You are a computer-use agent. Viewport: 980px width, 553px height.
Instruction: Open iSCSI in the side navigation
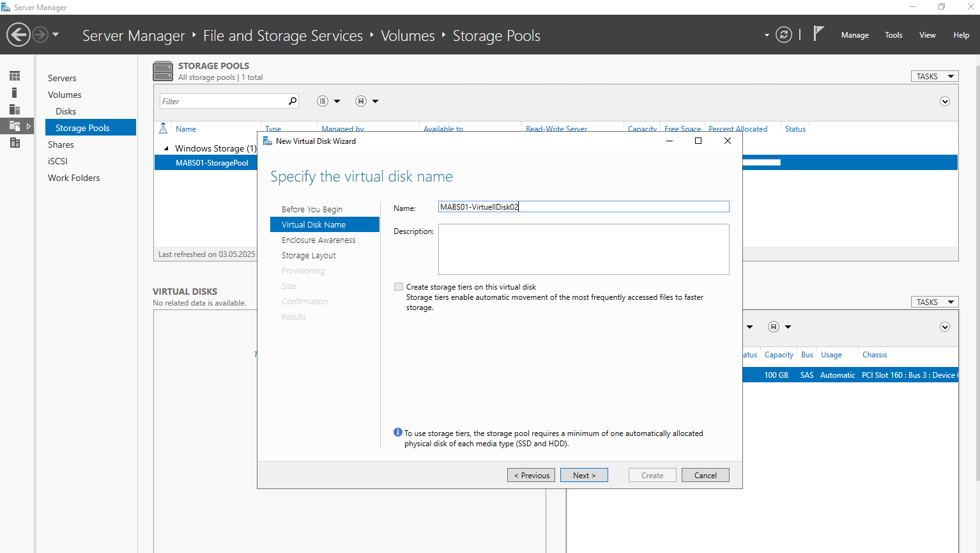tap(57, 161)
